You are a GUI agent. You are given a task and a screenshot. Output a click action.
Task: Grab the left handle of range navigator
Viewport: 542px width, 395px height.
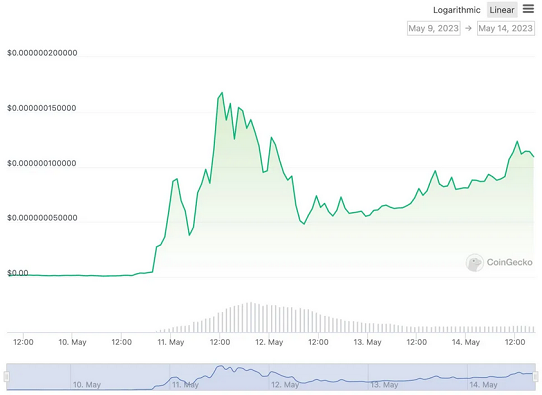coord(7,376)
